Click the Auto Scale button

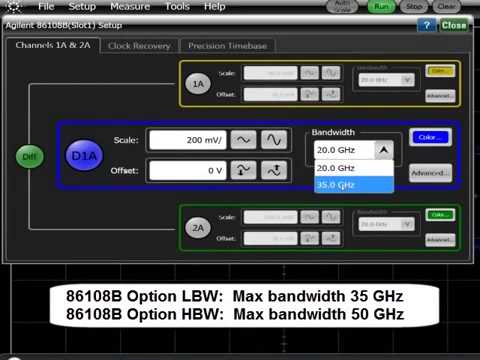342,6
